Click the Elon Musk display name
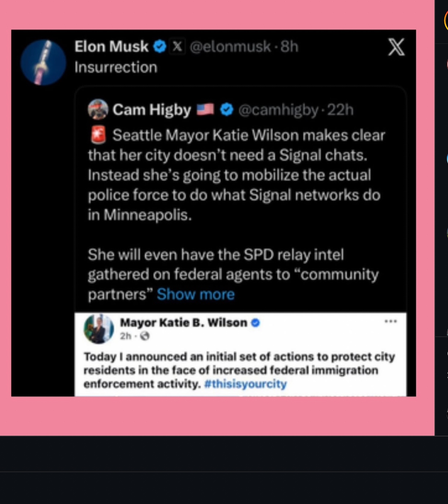448x504 pixels. pyautogui.click(x=111, y=47)
